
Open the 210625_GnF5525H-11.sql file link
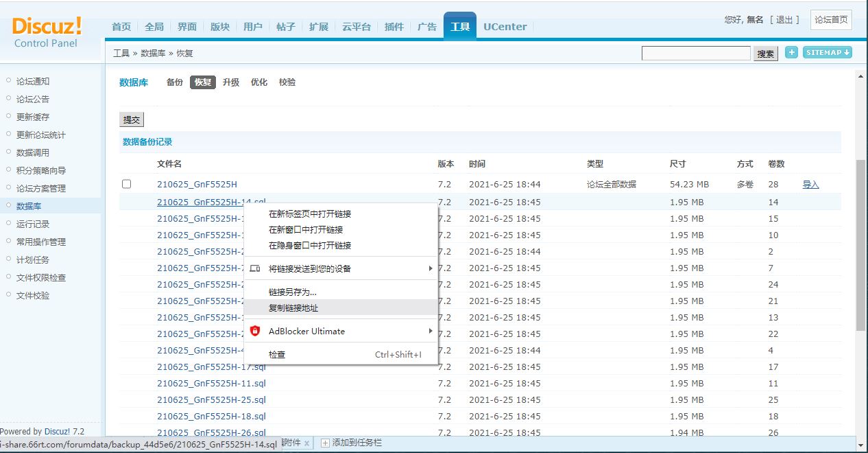[x=211, y=384]
